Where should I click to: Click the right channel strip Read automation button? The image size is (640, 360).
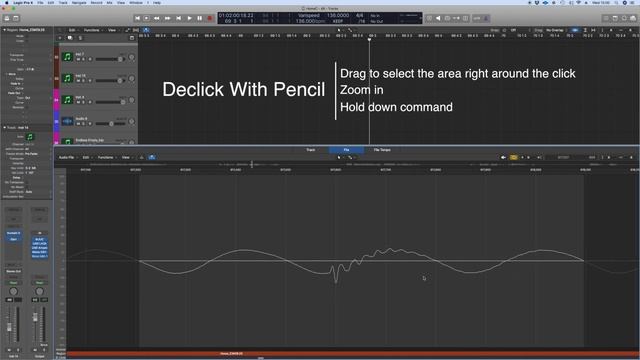(x=39, y=282)
